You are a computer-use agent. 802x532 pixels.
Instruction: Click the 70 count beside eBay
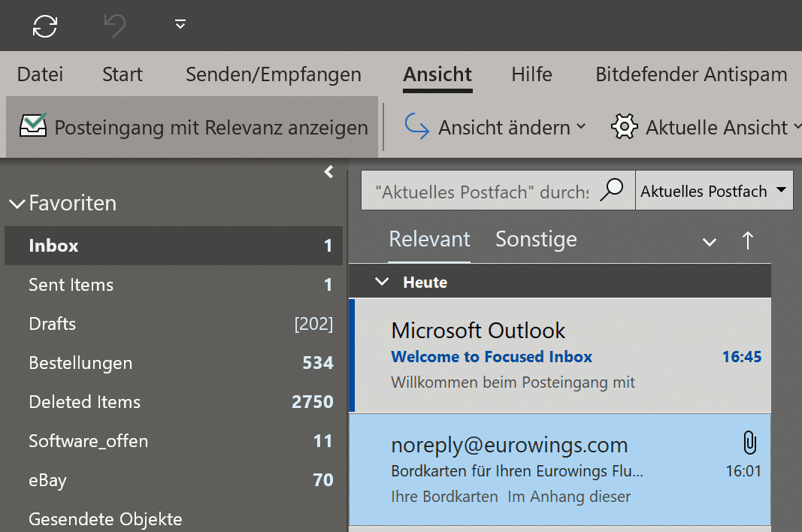point(322,480)
